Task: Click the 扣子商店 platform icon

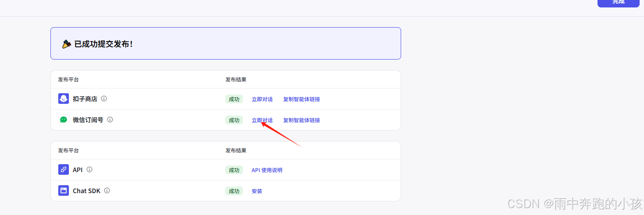Action: pos(64,99)
